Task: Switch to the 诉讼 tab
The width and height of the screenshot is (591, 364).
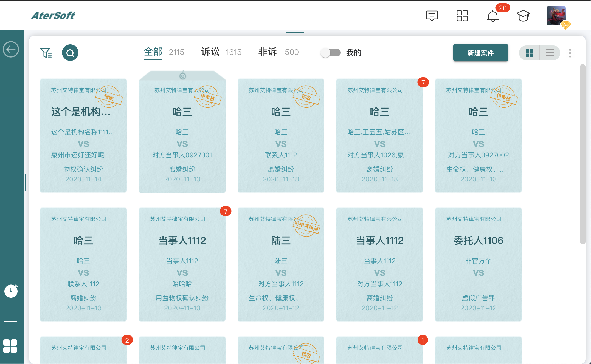Action: (x=210, y=52)
